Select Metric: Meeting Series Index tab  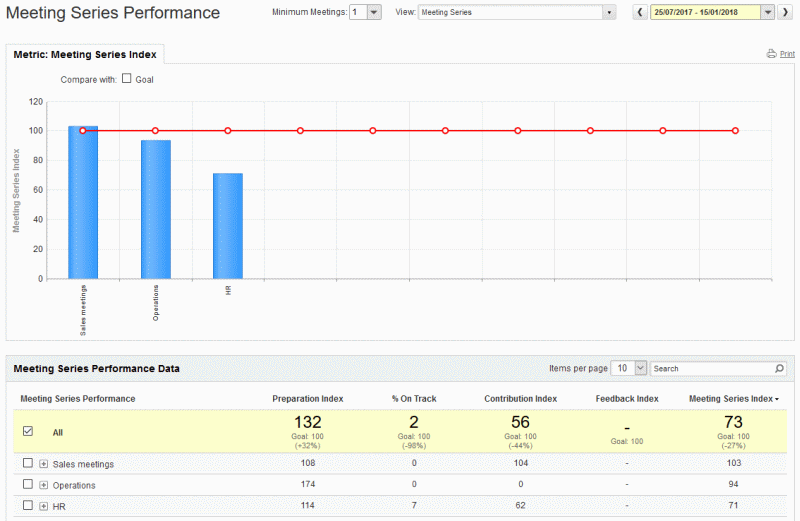(85, 55)
